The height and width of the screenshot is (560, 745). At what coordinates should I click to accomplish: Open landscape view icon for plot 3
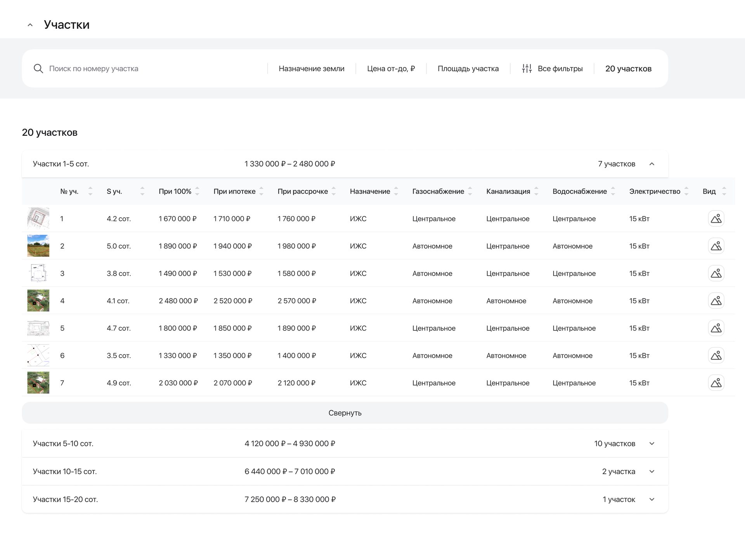click(x=716, y=273)
